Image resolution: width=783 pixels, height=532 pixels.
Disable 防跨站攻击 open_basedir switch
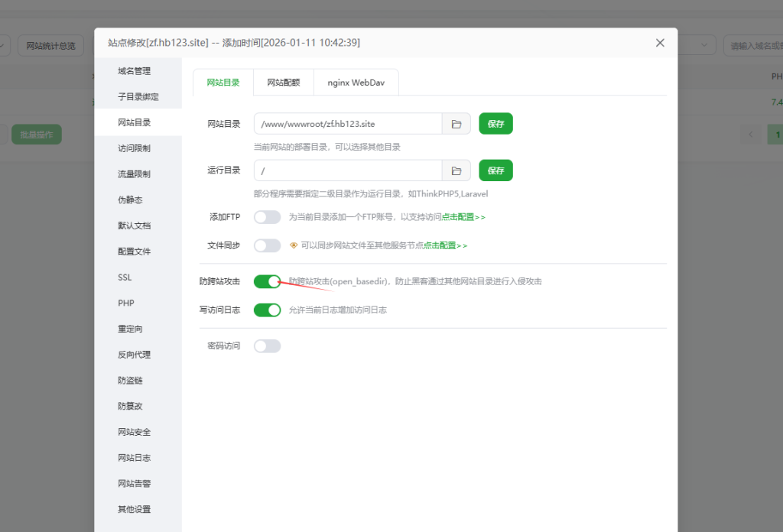click(x=268, y=282)
